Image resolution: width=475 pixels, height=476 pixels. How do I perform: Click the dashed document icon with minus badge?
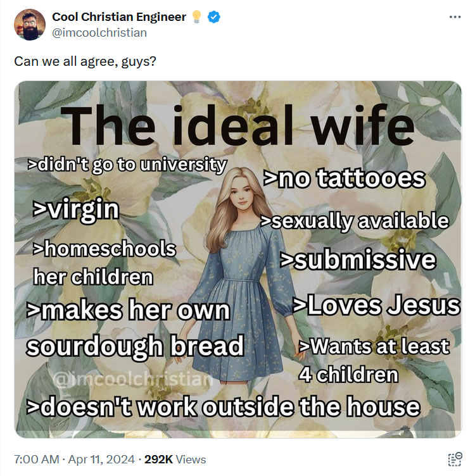[454, 460]
